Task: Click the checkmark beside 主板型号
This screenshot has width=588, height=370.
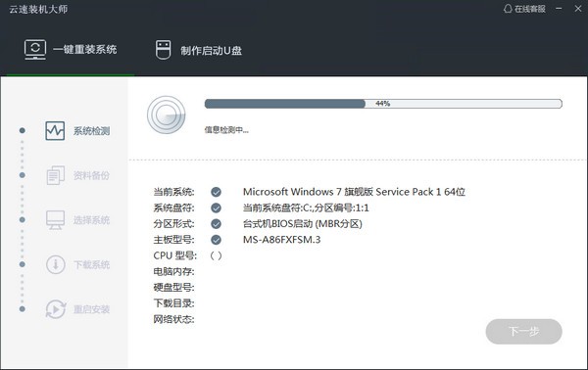Action: pos(216,240)
